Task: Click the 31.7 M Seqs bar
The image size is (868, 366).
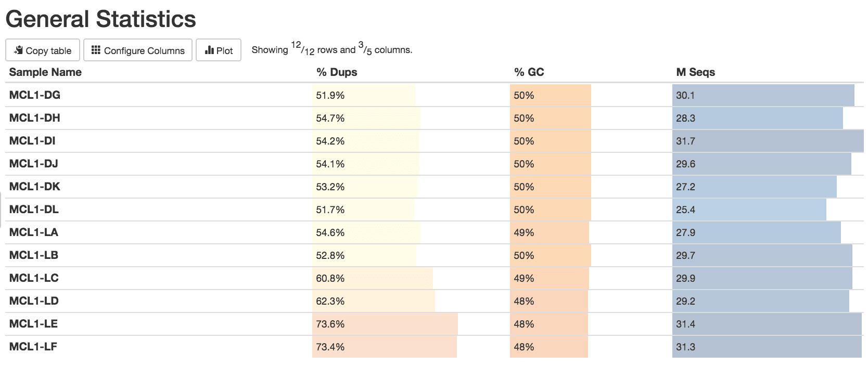Action: (767, 141)
